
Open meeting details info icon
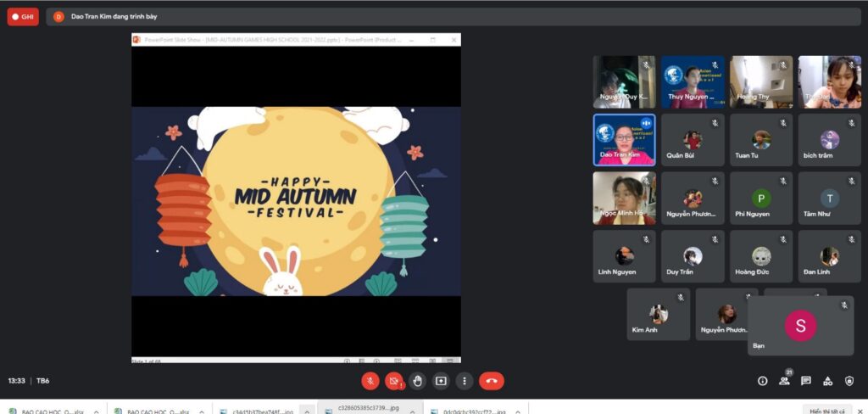762,381
